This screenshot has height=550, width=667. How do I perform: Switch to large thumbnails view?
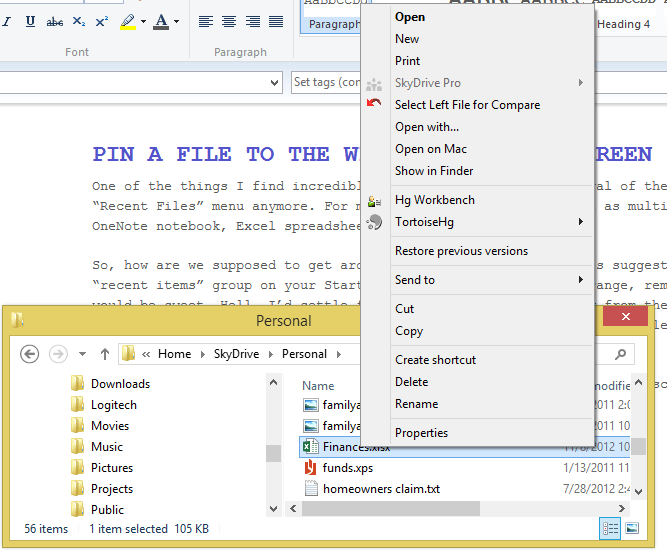(632, 529)
